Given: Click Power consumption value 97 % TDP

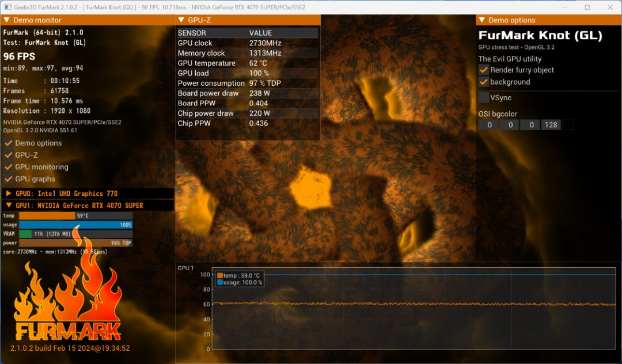Looking at the screenshot, I should click(265, 84).
